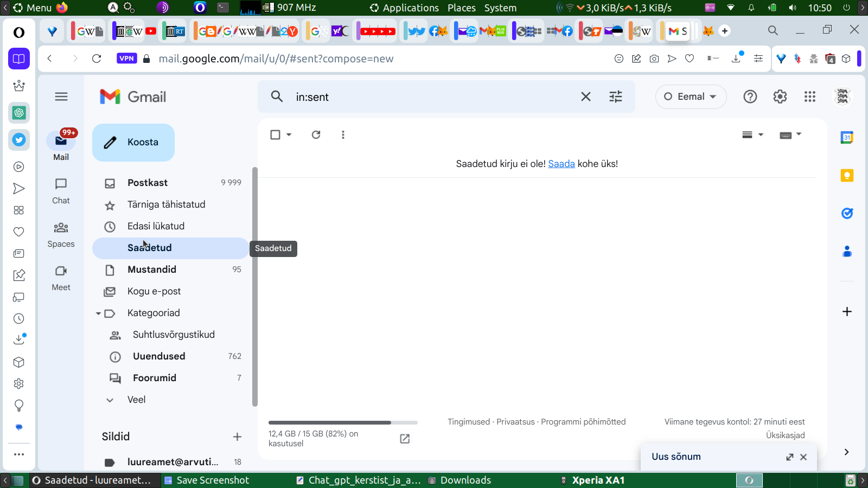Open input tools language dropdown arrow

click(x=799, y=134)
